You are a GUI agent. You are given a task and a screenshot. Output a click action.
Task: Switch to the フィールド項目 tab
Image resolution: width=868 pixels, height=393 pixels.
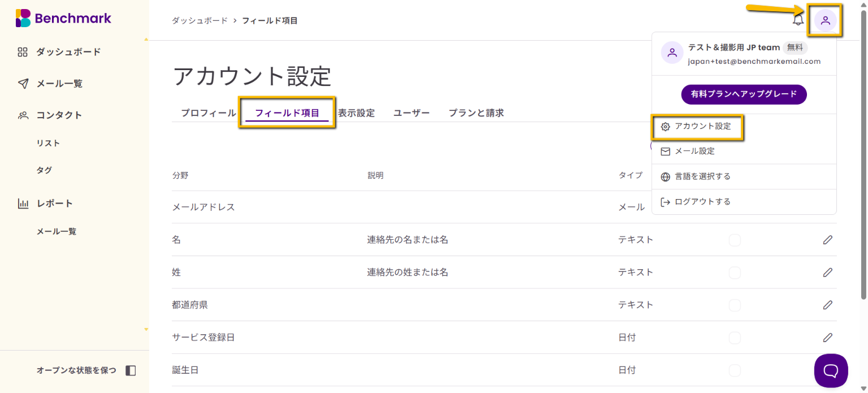pyautogui.click(x=287, y=113)
